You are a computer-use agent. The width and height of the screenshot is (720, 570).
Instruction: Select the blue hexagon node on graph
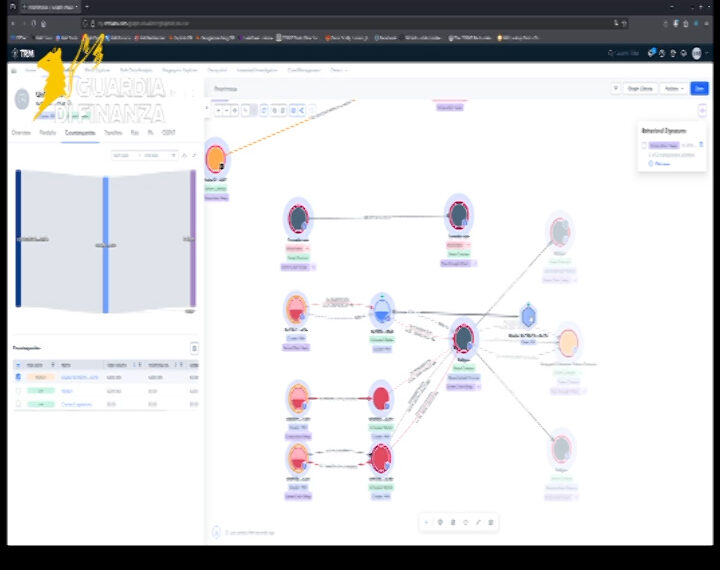coord(529,316)
